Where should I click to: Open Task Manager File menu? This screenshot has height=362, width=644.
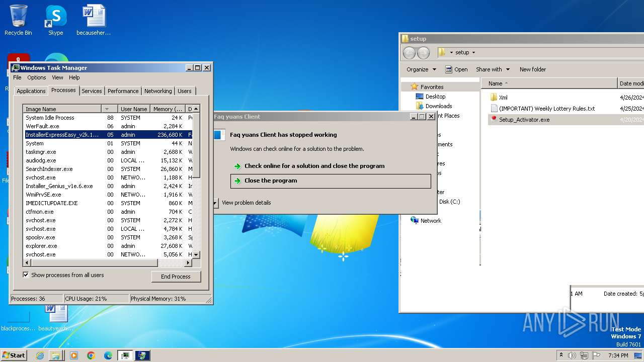[x=17, y=77]
